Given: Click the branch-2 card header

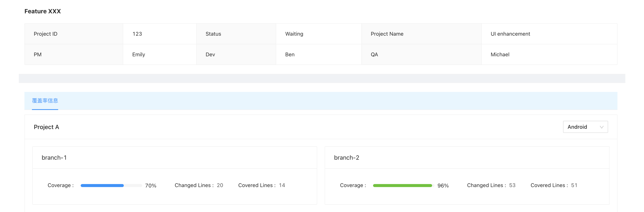Looking at the screenshot, I should pos(467,158).
